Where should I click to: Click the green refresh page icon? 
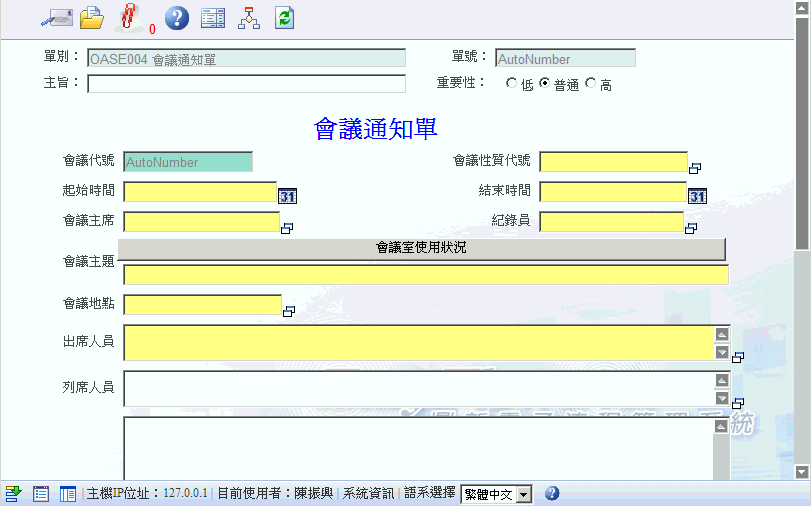coord(284,17)
